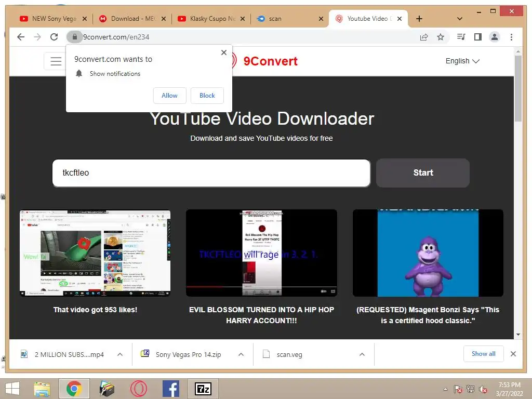Expand options for 'Sony Vegas Pro 14.zip' download
This screenshot has height=399, width=532.
click(x=241, y=354)
